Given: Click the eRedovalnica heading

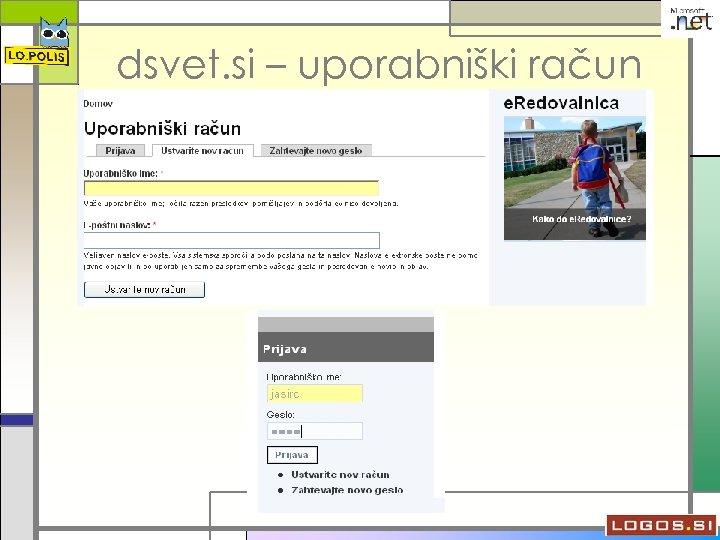Looking at the screenshot, I should tap(561, 103).
